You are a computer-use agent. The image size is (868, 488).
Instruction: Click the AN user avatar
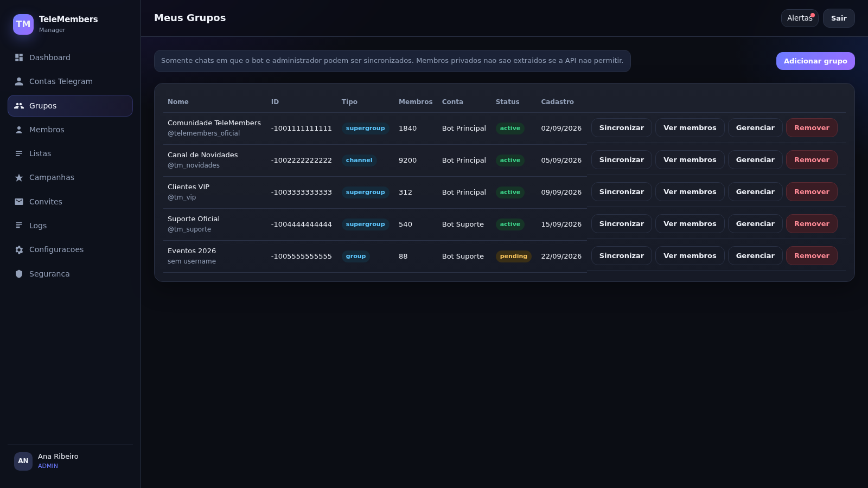(x=23, y=461)
